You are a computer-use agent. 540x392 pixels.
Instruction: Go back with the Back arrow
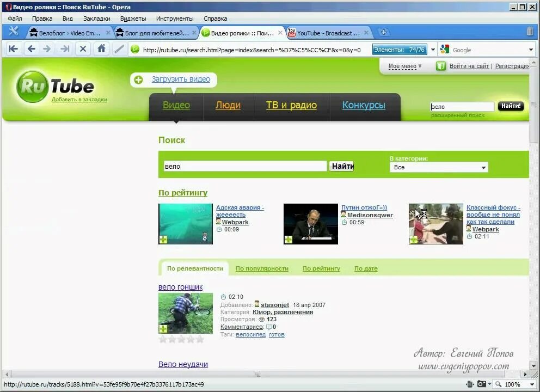[x=32, y=49]
